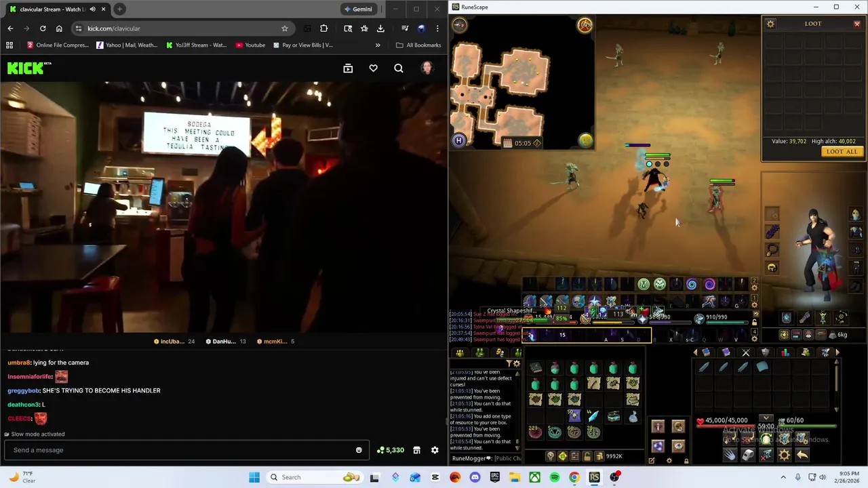
Task: Click ore box item in backpack
Action: point(613,415)
